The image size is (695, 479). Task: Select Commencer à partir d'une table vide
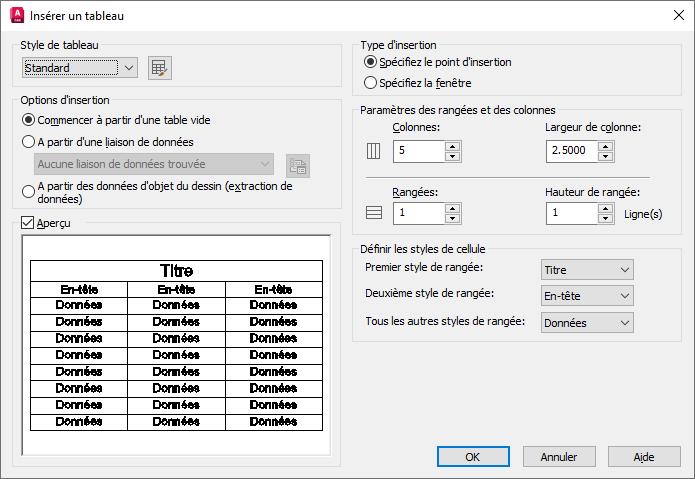(x=29, y=120)
